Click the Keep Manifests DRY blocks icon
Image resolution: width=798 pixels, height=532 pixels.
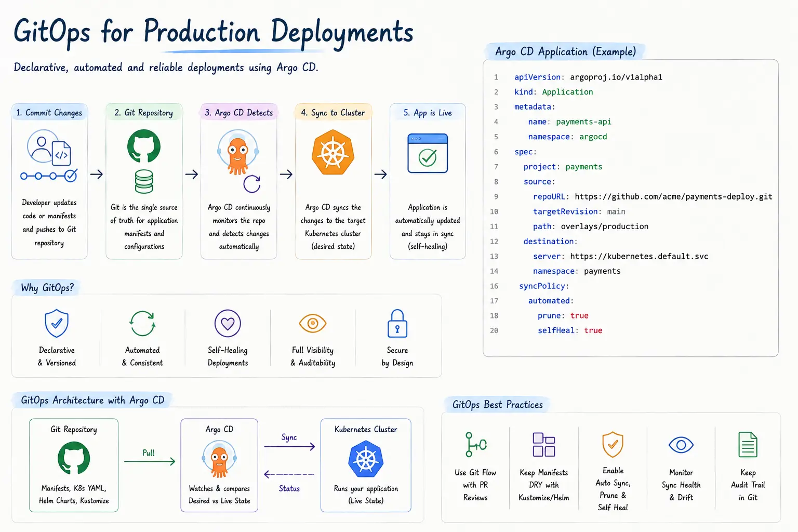544,445
